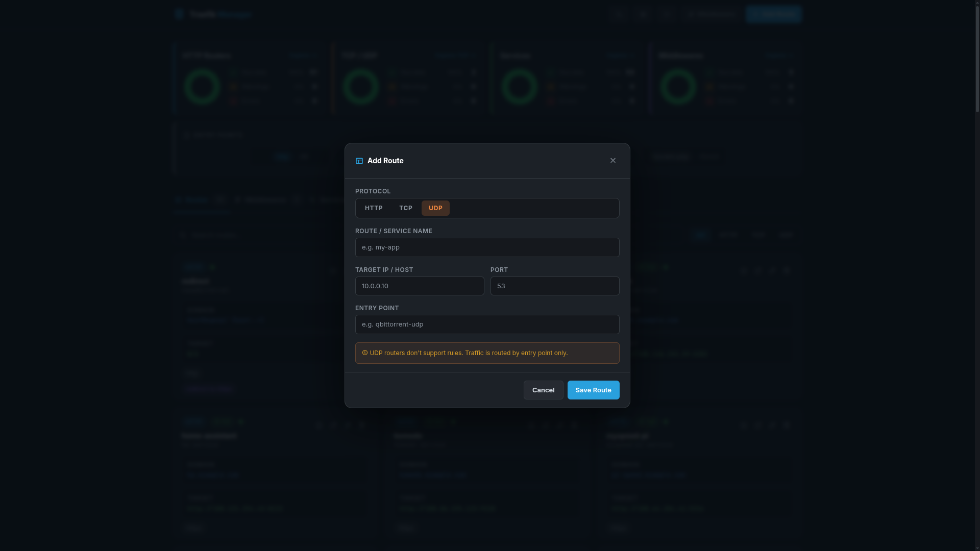Click the Route/Service Name input field
Image resolution: width=980 pixels, height=551 pixels.
[487, 247]
